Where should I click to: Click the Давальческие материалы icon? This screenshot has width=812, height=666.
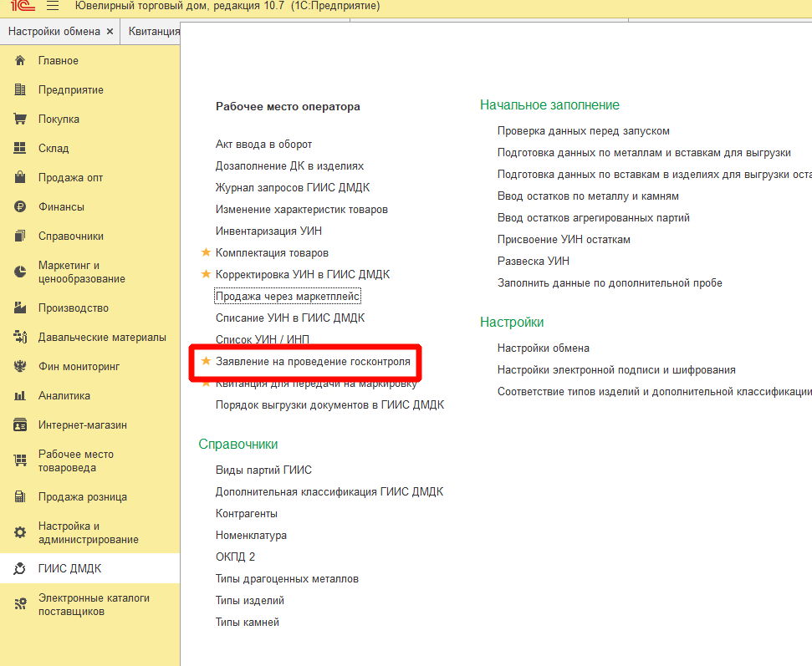(x=20, y=337)
